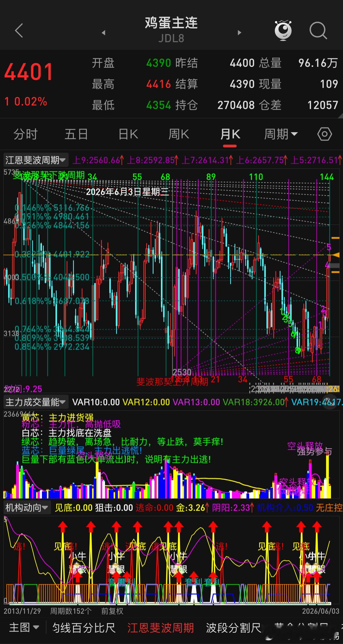The image size is (343, 644).
Task: Tap the 最低 value 4354
Action: coord(159,105)
